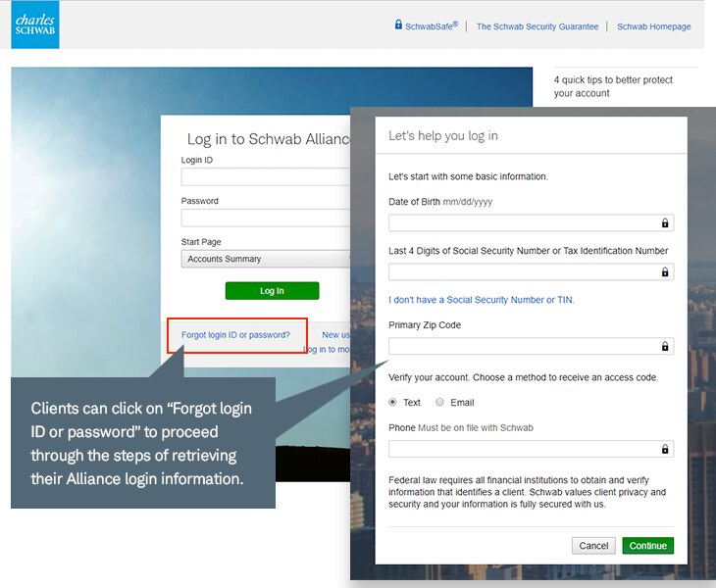
Task: Click the lock icon in Primary Zip Code field
Action: [x=665, y=346]
